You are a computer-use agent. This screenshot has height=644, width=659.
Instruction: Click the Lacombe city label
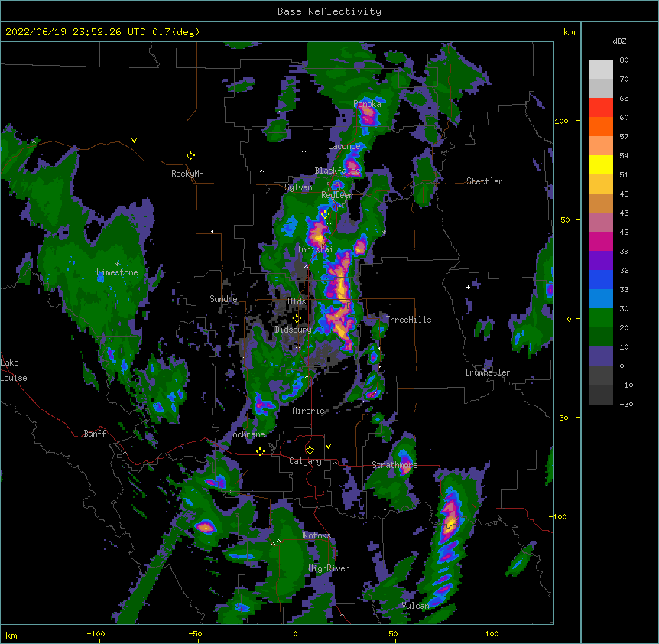coord(344,146)
